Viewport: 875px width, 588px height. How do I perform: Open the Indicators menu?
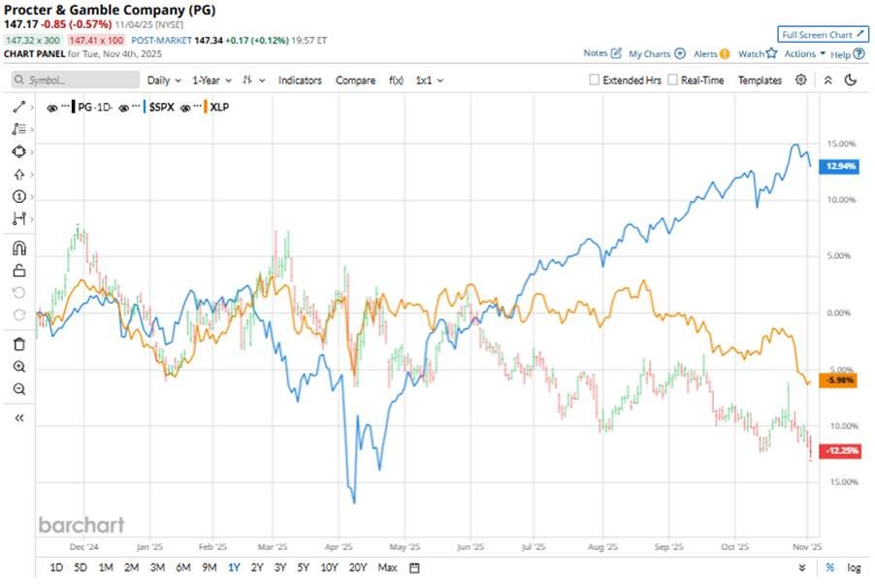click(x=300, y=81)
